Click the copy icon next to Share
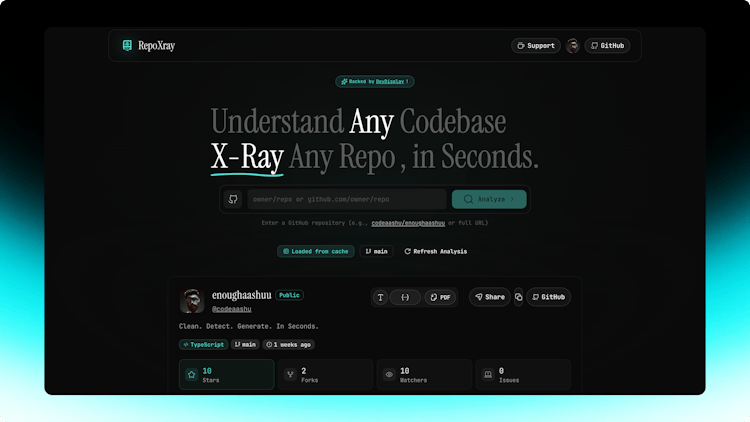Screen dimensions: 750x422 coord(518,297)
